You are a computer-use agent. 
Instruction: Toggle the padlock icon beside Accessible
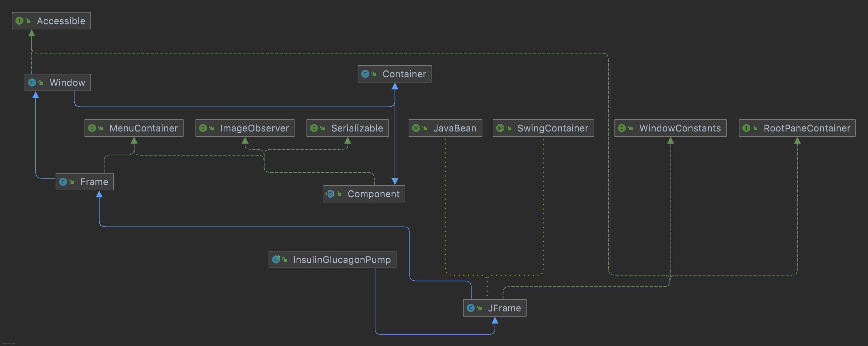[x=28, y=20]
